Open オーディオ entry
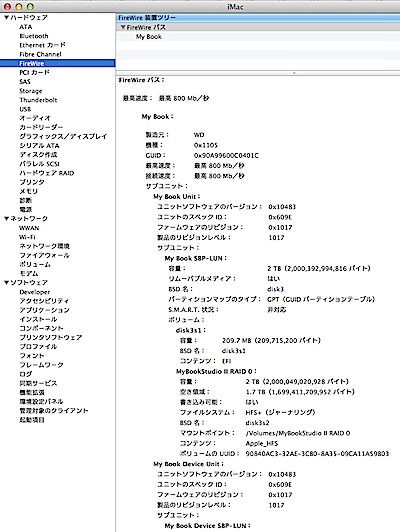Viewport: 400px width, 532px height. pos(35,118)
